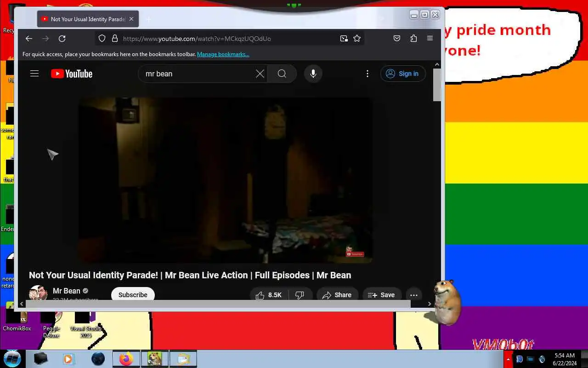
Task: Open the Firefox application menu
Action: [430, 39]
